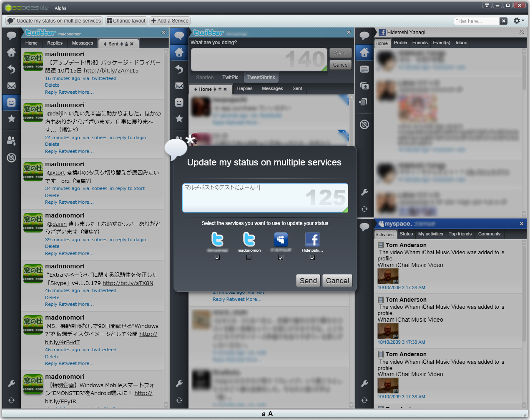
Task: Open Home icon in middle Twitter sidebar
Action: click(179, 52)
